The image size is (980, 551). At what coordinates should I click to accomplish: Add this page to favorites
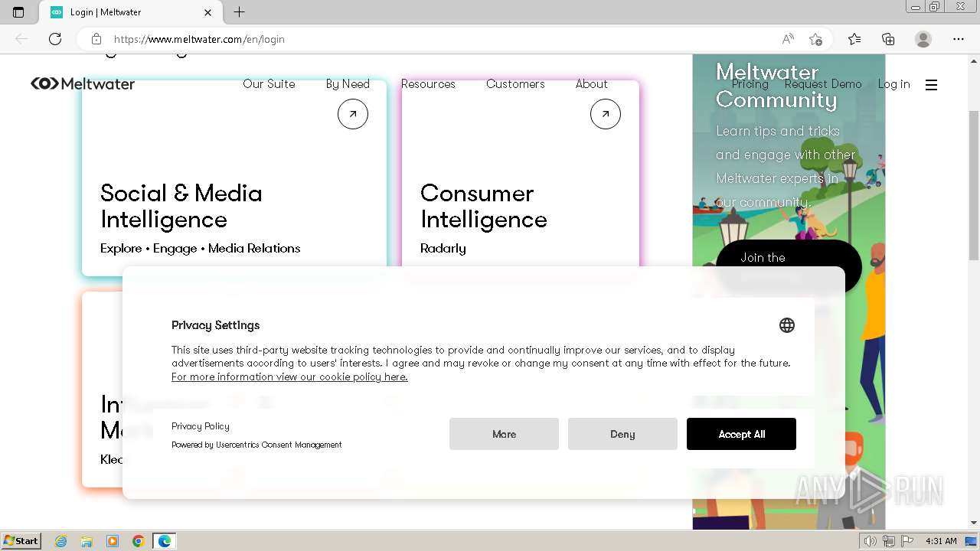tap(815, 39)
